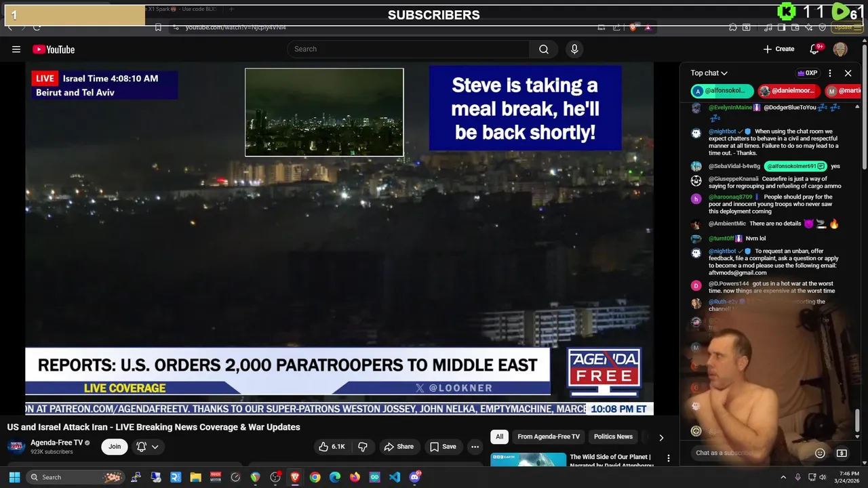The image size is (868, 488).
Task: Open YouTube notifications bell
Action: [815, 49]
